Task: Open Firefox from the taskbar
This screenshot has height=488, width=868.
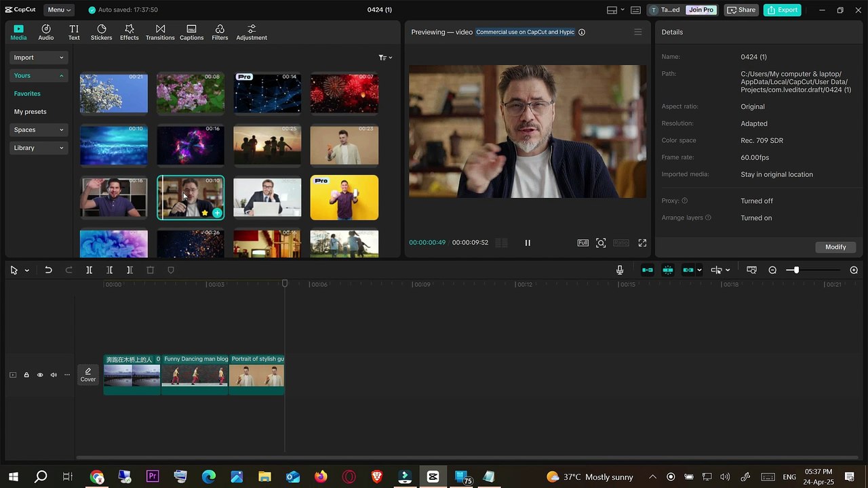Action: [x=321, y=476]
